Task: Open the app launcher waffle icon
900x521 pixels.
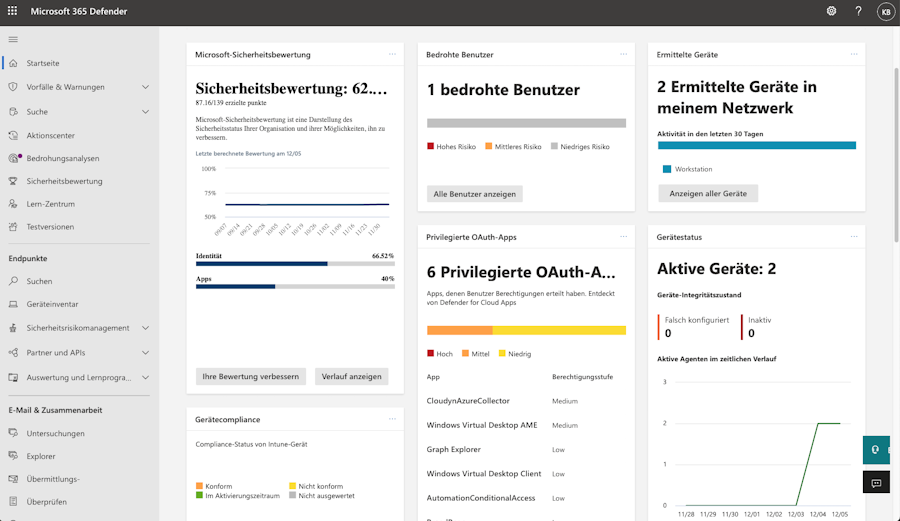Action: pyautogui.click(x=12, y=11)
